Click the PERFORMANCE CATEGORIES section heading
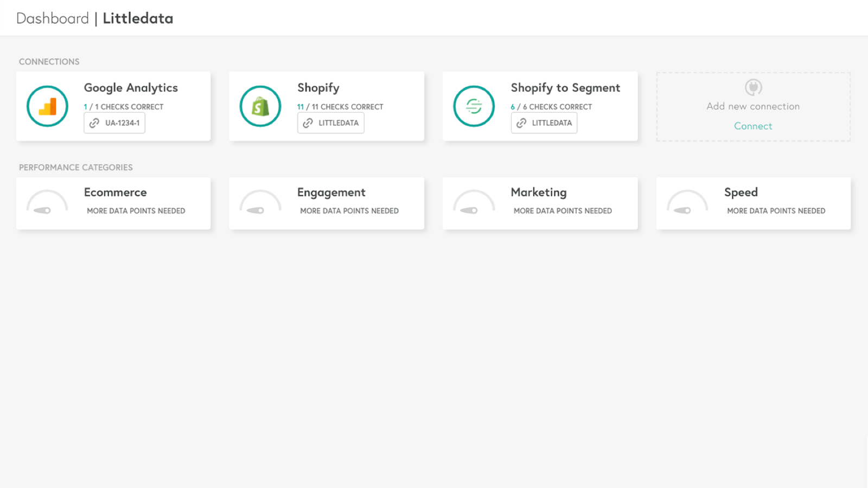This screenshot has height=488, width=868. 76,168
